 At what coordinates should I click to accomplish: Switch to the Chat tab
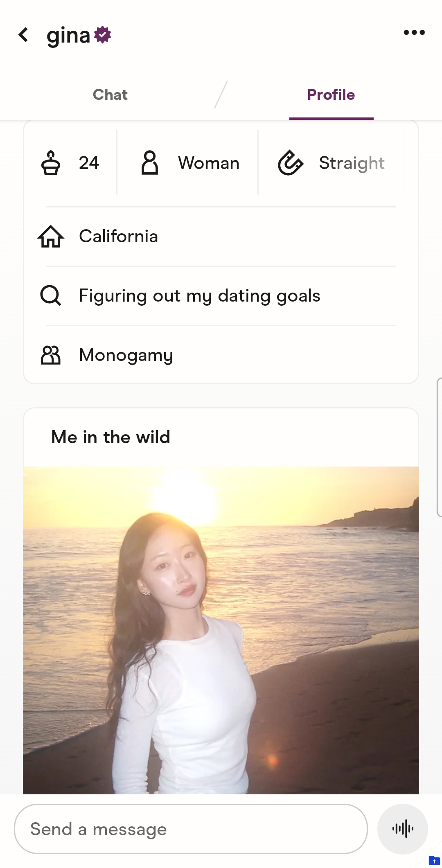110,95
